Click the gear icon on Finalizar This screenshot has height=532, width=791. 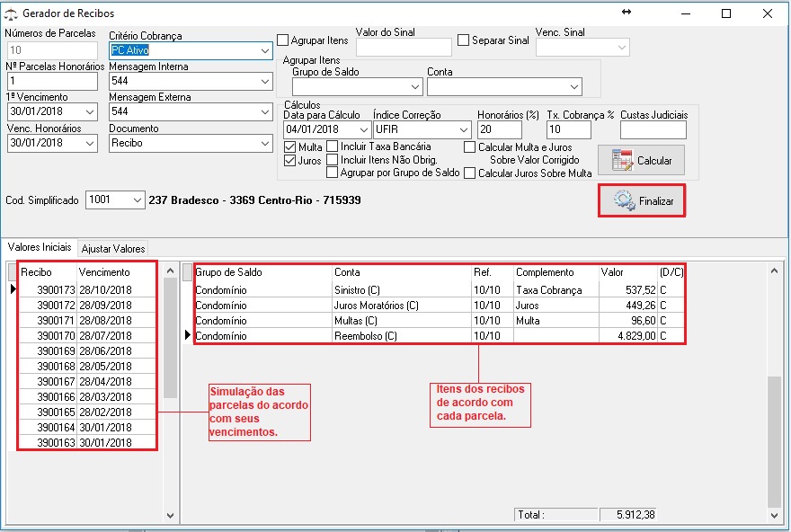(624, 201)
